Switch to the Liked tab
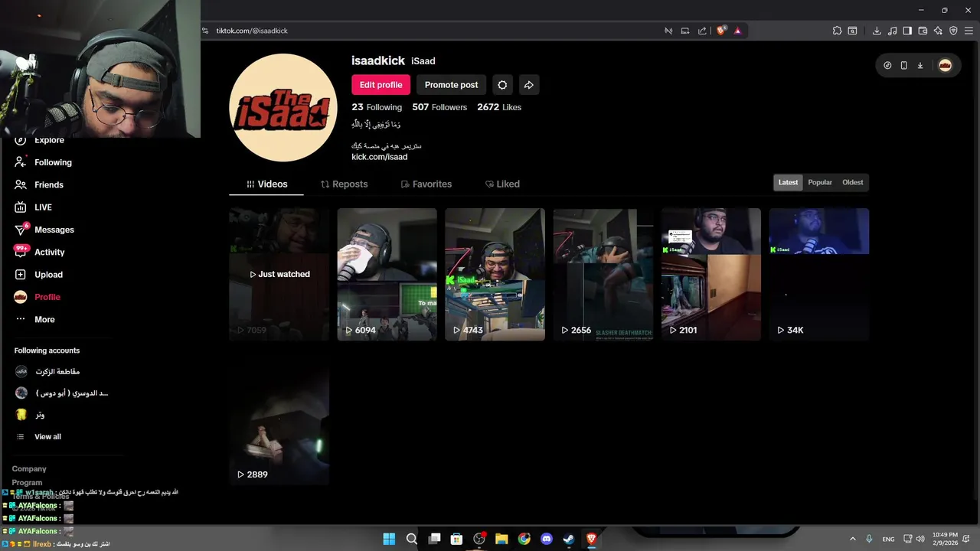This screenshot has height=551, width=980. (x=502, y=184)
